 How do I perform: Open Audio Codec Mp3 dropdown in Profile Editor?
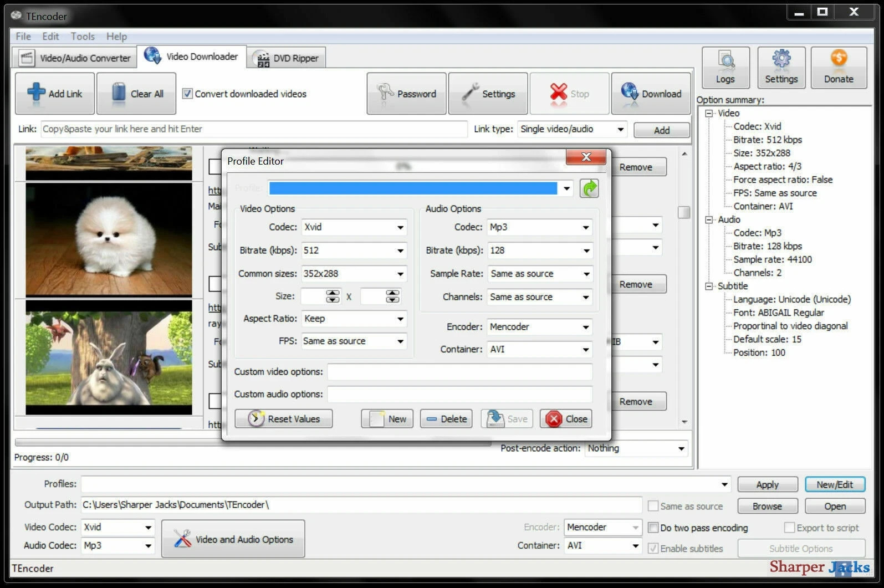[x=586, y=227]
